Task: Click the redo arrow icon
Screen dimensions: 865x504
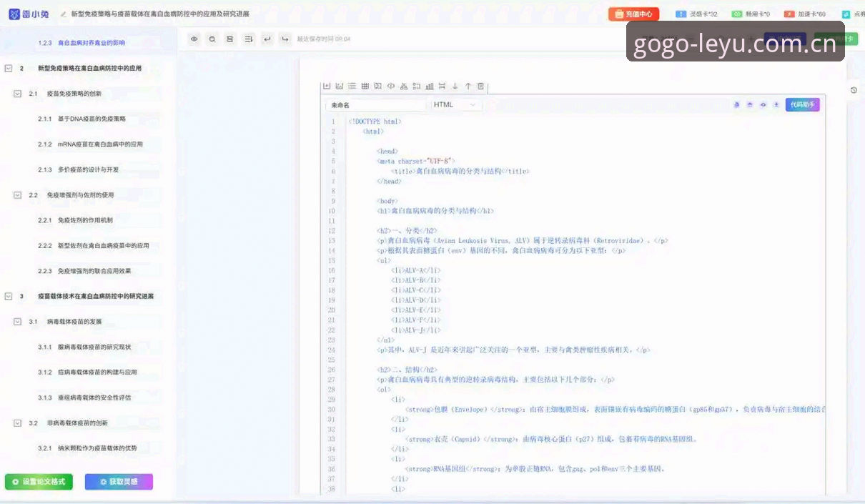Action: pos(285,39)
